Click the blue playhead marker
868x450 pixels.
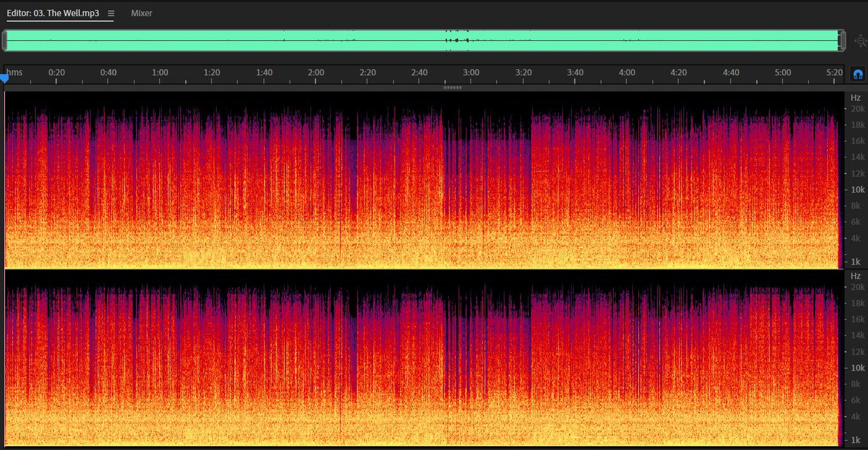click(x=4, y=79)
